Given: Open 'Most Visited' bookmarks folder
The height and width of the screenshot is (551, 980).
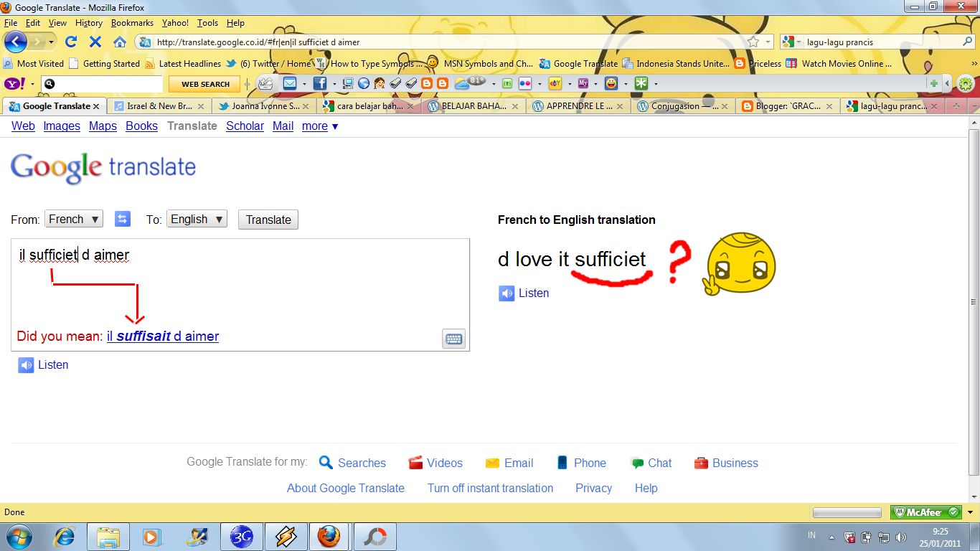Looking at the screenshot, I should point(34,64).
